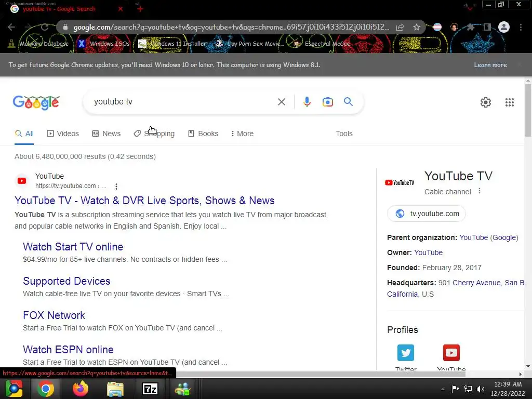
Task: Open Watch ESPN online link
Action: (x=68, y=350)
